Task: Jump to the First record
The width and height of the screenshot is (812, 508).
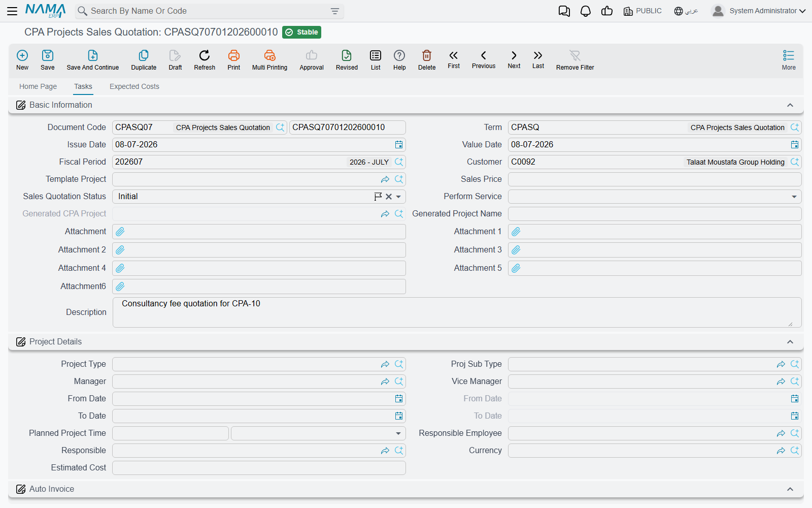Action: 454,59
